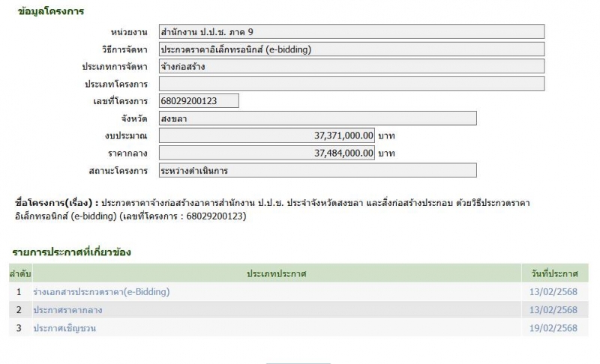
Task: Click the date in the ร่างเอกสารประกวดราคา row
Action: [x=553, y=292]
